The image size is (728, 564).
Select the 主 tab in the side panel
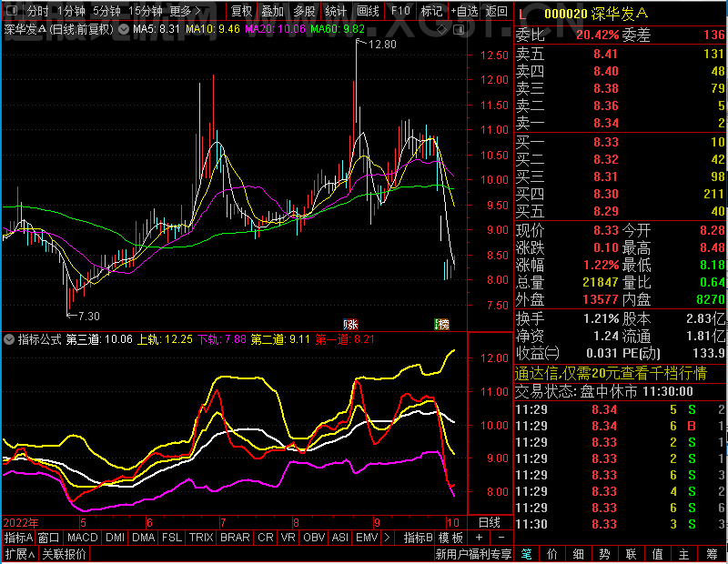684,554
